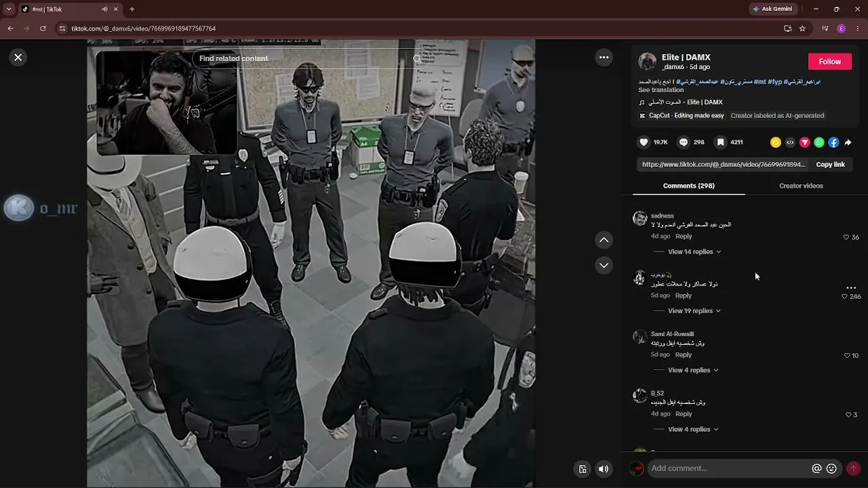
Task: Go to the previous video with up arrow
Action: 604,240
